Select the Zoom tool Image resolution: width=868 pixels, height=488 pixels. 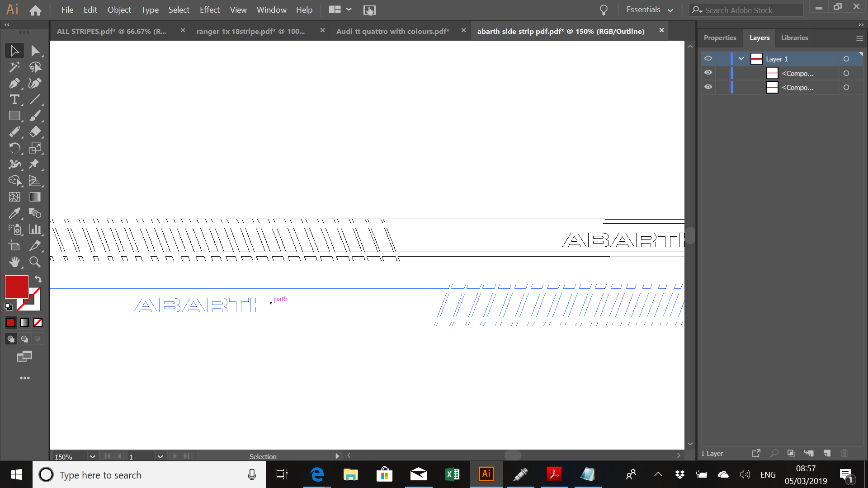click(x=35, y=262)
